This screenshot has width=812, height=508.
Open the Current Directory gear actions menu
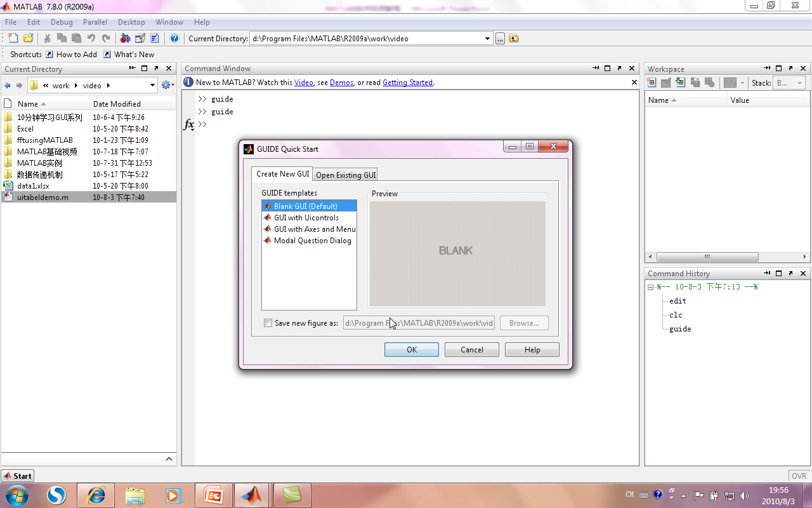[x=167, y=85]
